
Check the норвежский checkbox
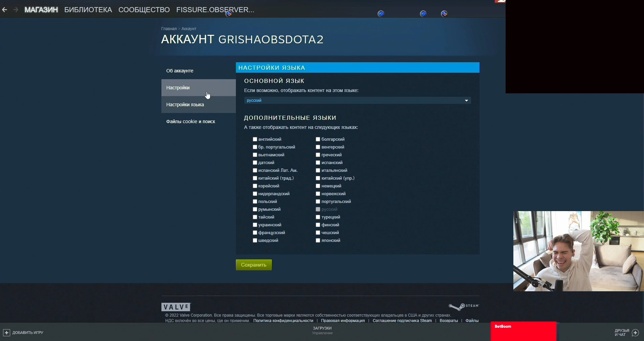[318, 194]
